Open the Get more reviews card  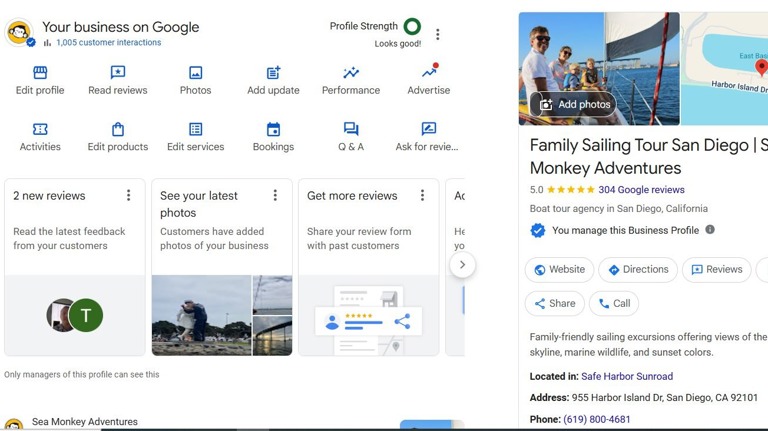[369, 267]
